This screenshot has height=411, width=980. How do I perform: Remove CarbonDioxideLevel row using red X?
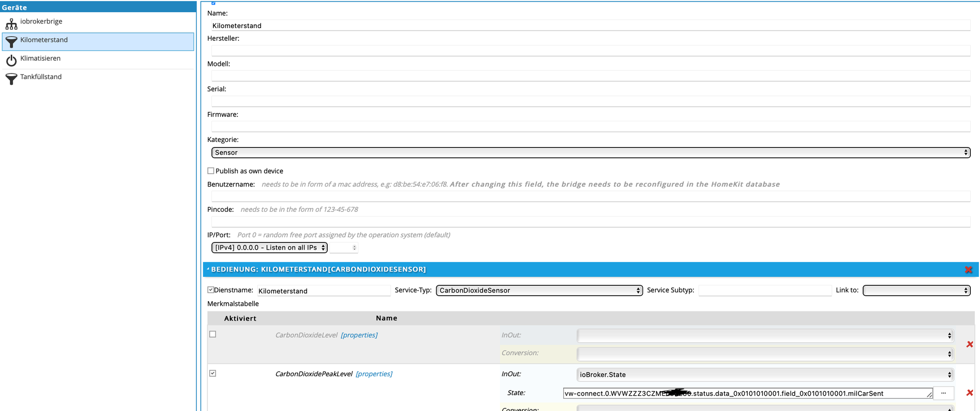pos(969,344)
